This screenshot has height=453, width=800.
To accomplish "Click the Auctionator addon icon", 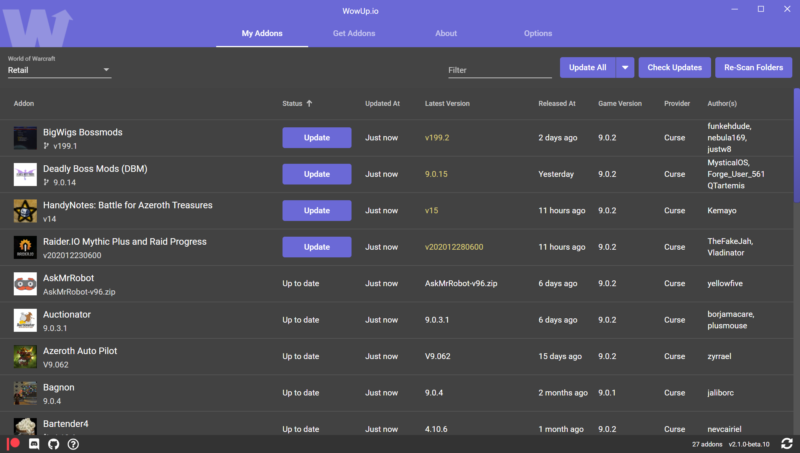I will point(25,320).
